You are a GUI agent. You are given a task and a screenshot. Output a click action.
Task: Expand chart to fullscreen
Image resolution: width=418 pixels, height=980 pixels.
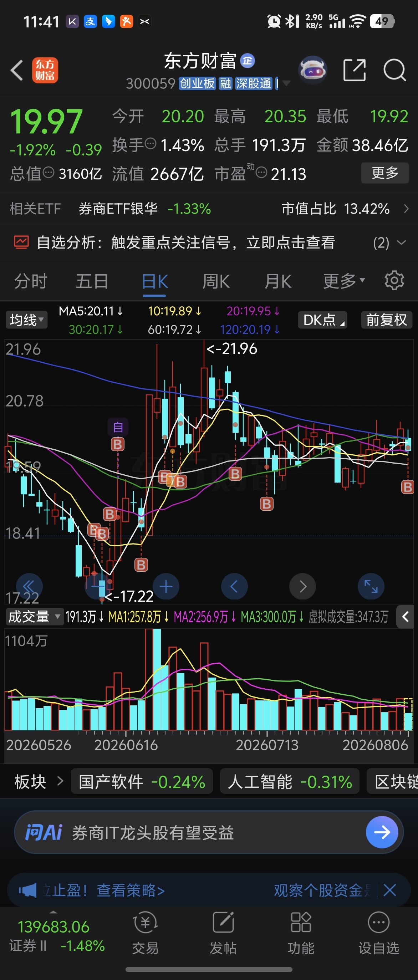pos(371,586)
